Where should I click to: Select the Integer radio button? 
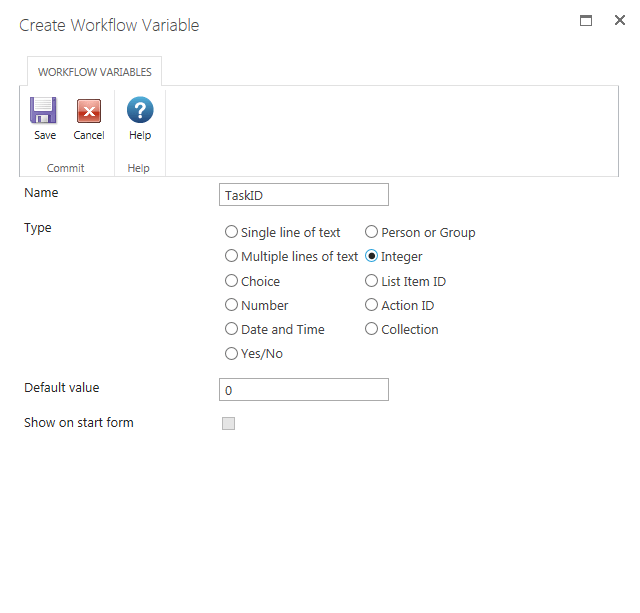coord(371,256)
